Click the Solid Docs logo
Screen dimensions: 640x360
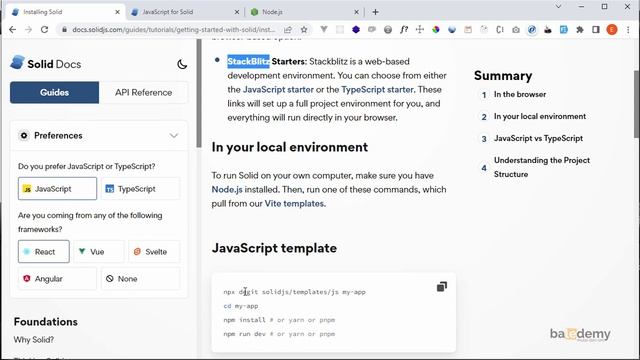coord(46,64)
